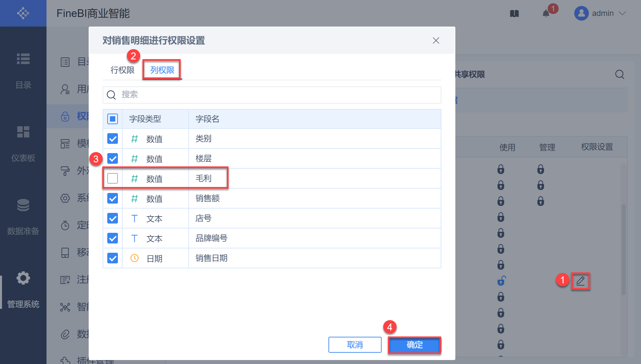Click the notification bell icon

[546, 14]
